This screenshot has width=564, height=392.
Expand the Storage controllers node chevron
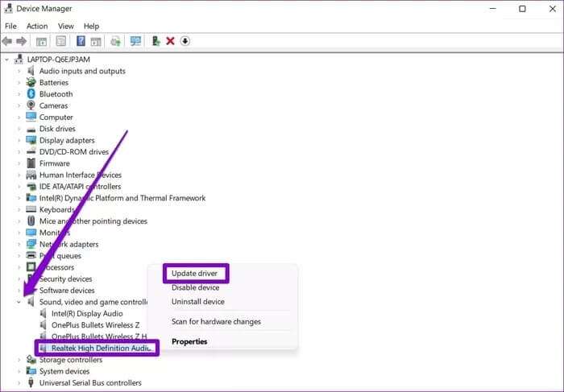click(x=19, y=360)
